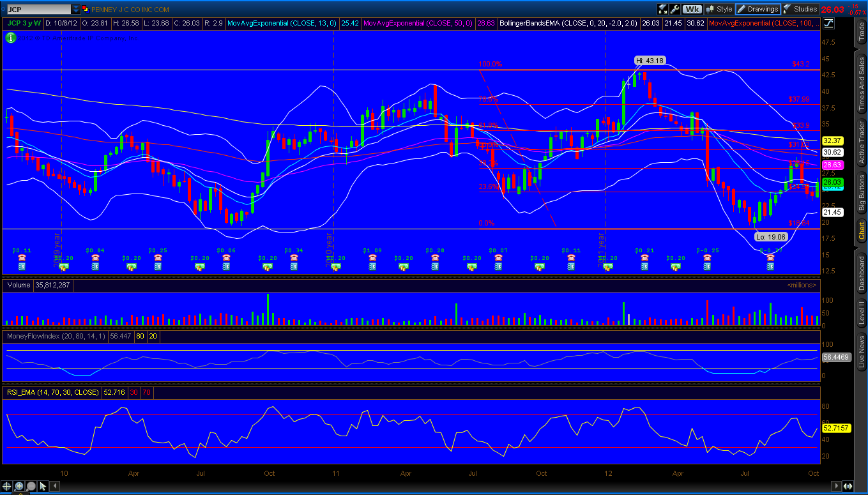The width and height of the screenshot is (868, 495).
Task: Select the Chart side tab
Action: pyautogui.click(x=861, y=230)
